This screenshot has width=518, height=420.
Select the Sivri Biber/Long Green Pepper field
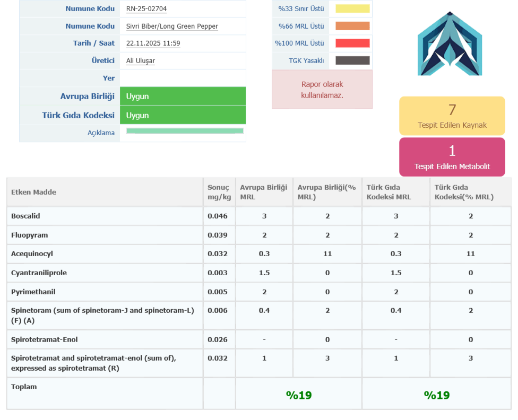[172, 27]
